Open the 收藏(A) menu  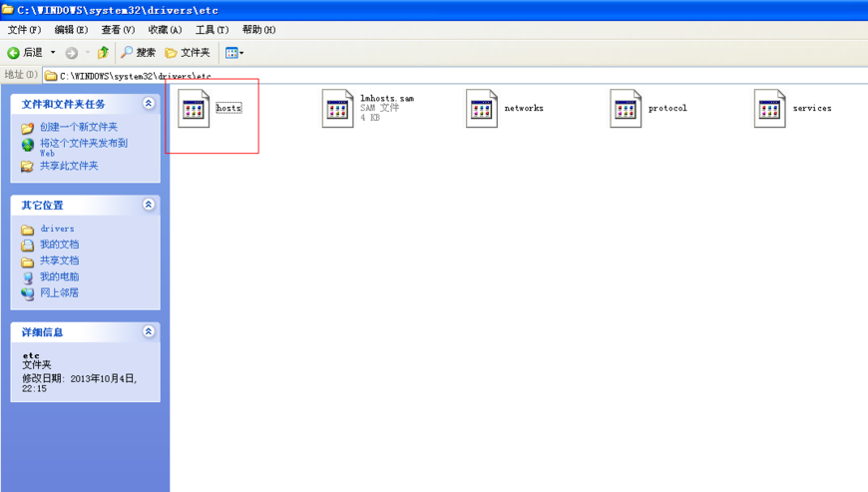(165, 29)
